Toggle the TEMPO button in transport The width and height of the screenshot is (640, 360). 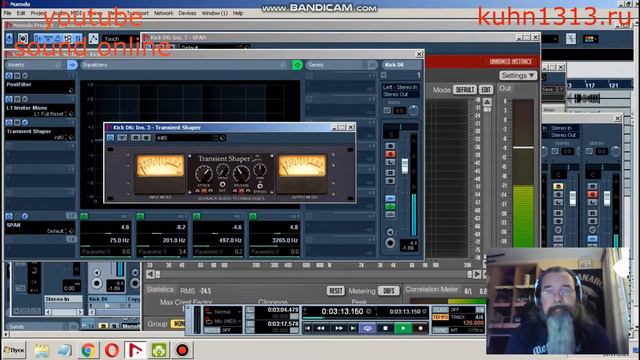(x=440, y=317)
